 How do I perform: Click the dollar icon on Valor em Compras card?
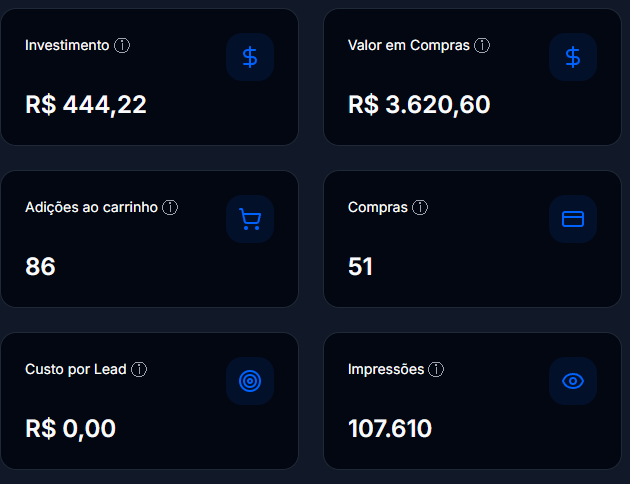pyautogui.click(x=573, y=57)
